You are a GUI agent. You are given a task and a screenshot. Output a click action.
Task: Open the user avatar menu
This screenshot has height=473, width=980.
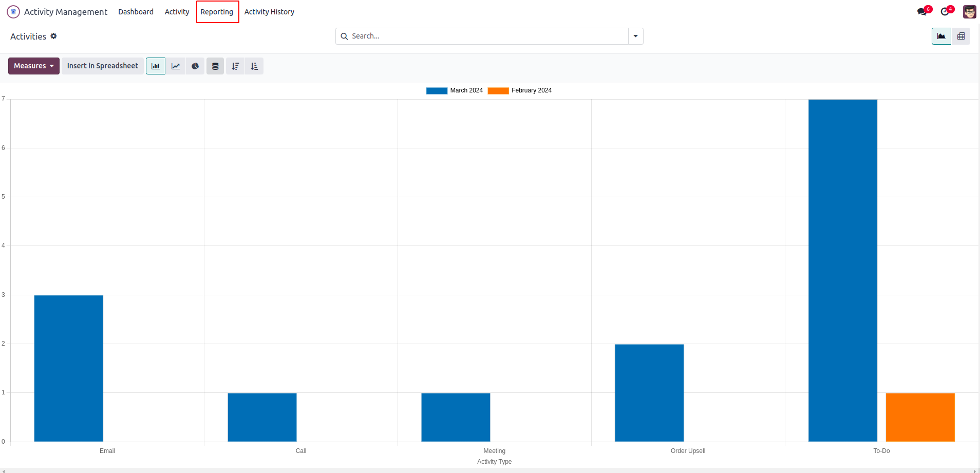(x=969, y=12)
